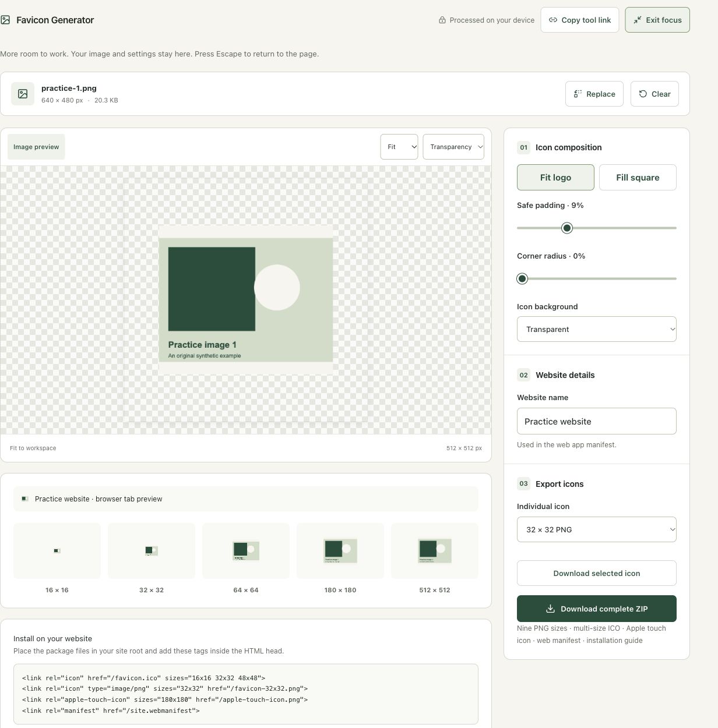Click the 02 Website details step badge
This screenshot has width=718, height=728.
point(523,375)
